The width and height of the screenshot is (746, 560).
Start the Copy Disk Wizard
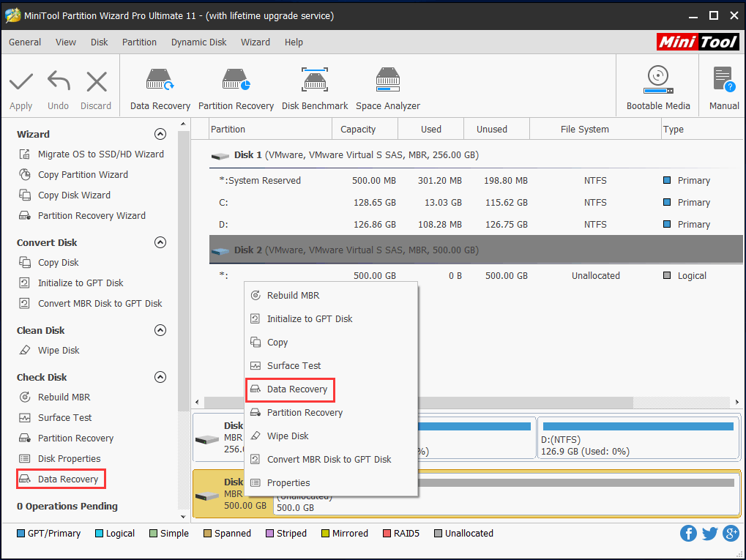click(74, 195)
